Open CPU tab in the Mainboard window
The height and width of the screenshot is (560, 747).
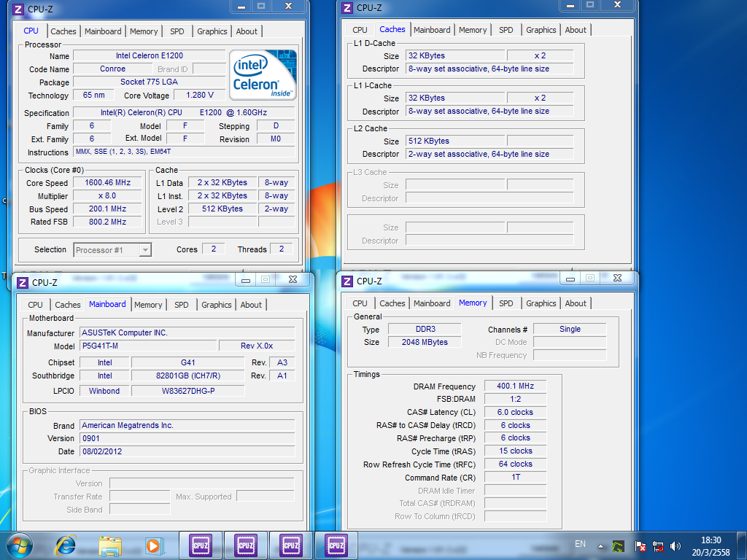click(x=35, y=305)
